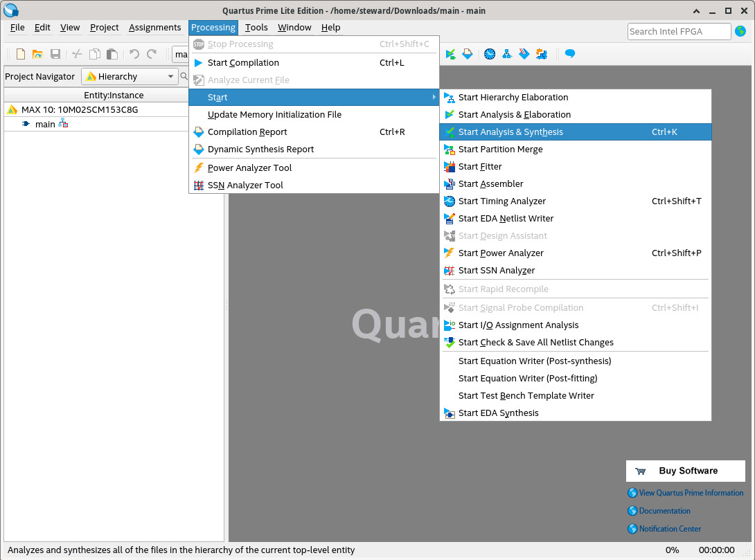Run Start Analysis & Synthesis

click(x=576, y=132)
